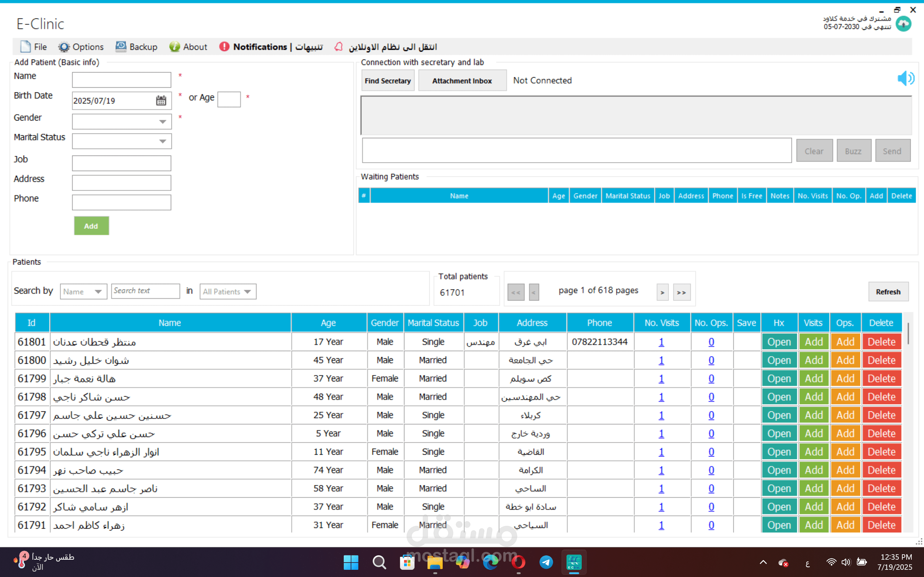Click the volume tray icon
Screen dimensions: 924x577
(846, 562)
